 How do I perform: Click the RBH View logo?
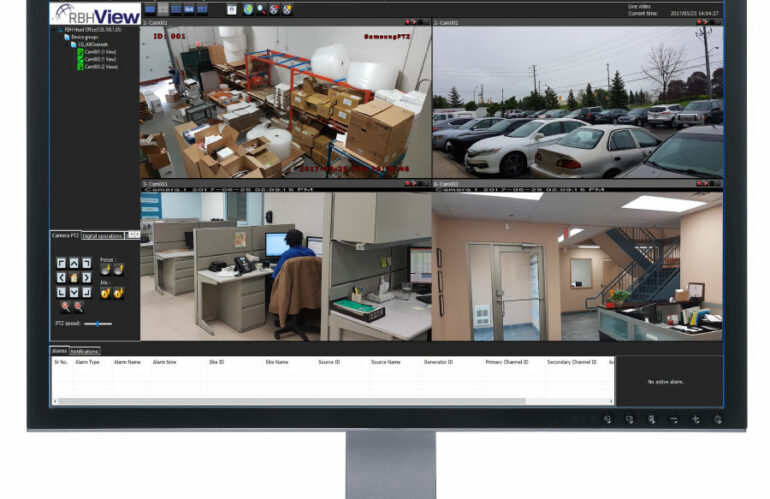click(95, 14)
